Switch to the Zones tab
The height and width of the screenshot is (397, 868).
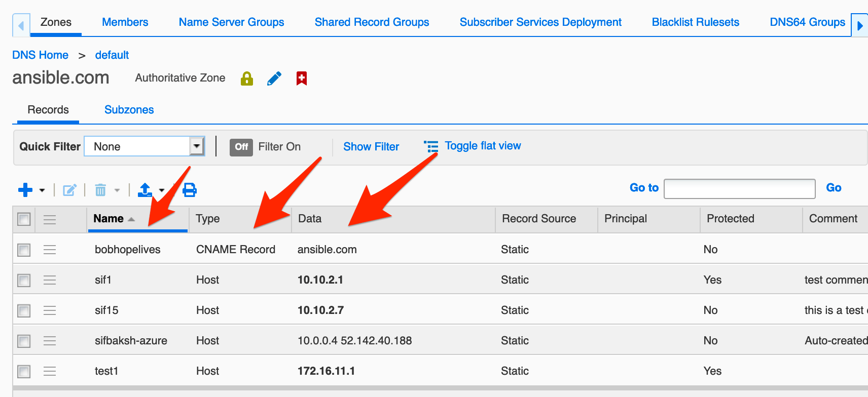click(56, 22)
